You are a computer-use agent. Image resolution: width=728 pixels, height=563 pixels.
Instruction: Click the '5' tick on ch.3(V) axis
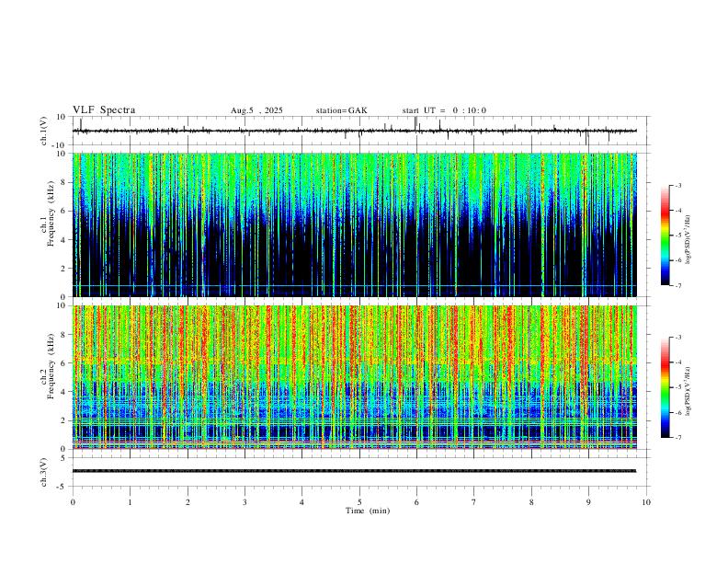pos(64,458)
